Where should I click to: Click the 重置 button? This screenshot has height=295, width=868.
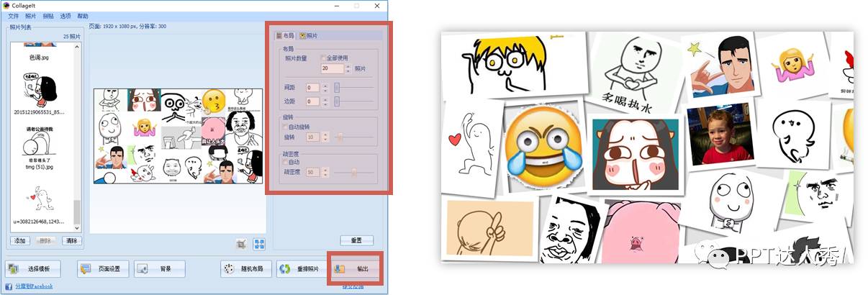point(356,240)
